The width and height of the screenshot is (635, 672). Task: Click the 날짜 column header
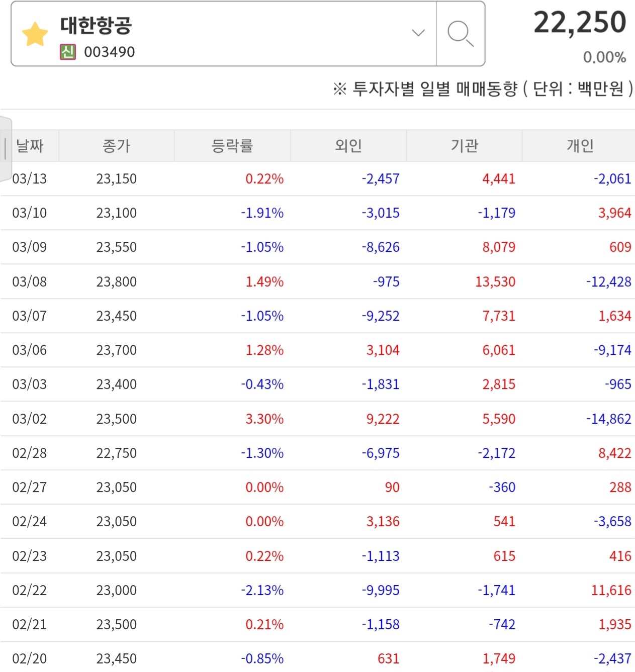tap(30, 146)
